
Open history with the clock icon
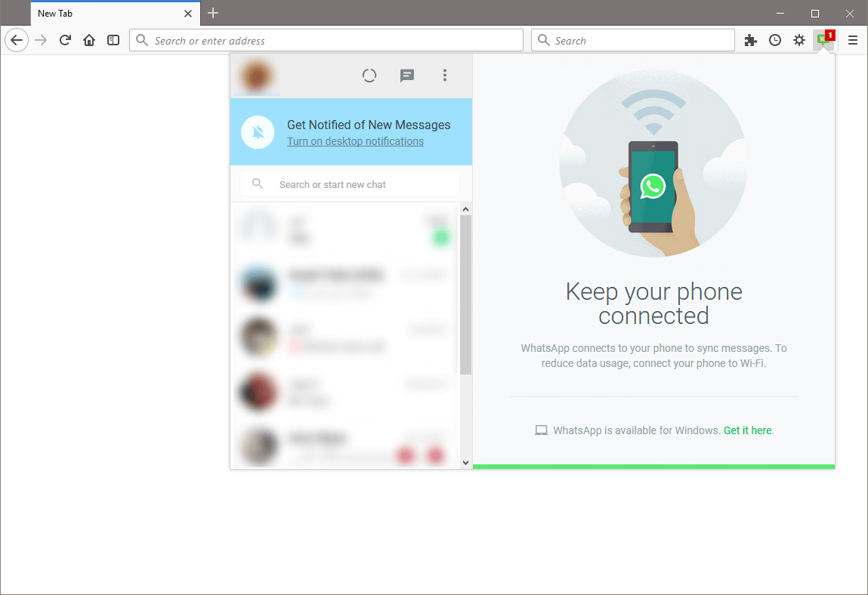775,40
